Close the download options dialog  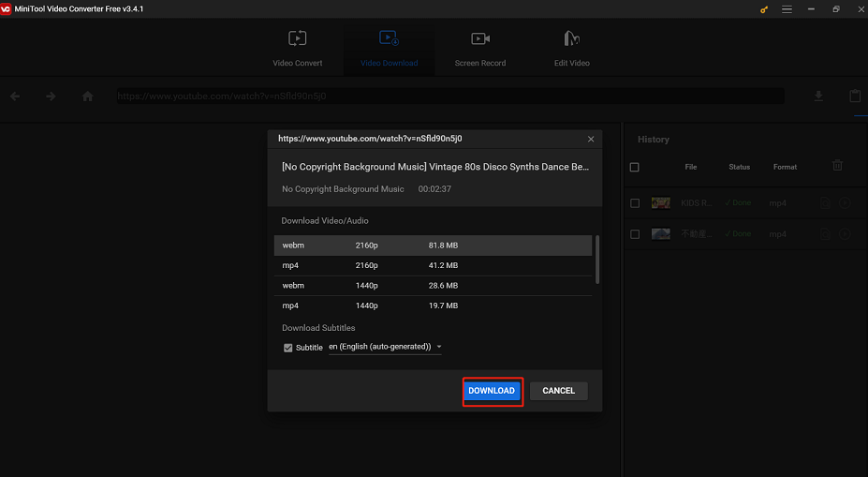(591, 139)
